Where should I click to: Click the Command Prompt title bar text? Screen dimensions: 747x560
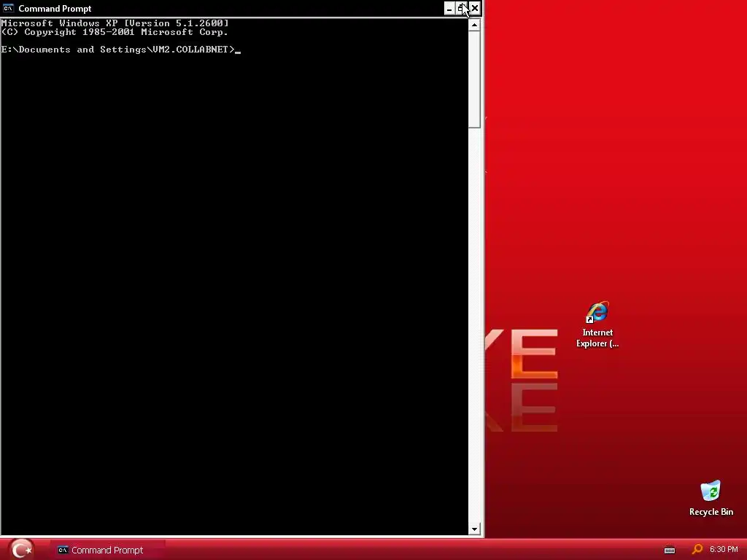(55, 9)
